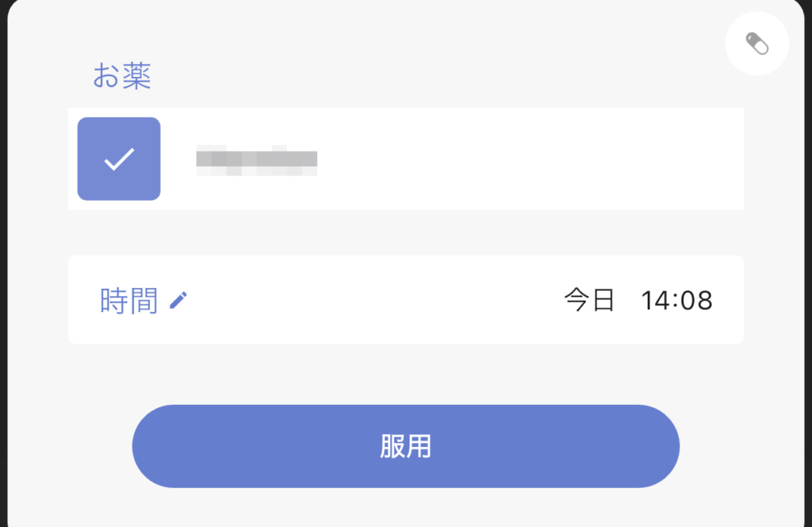Deselect the checked box beside the drug name
Image resolution: width=812 pixels, height=527 pixels.
(x=119, y=159)
